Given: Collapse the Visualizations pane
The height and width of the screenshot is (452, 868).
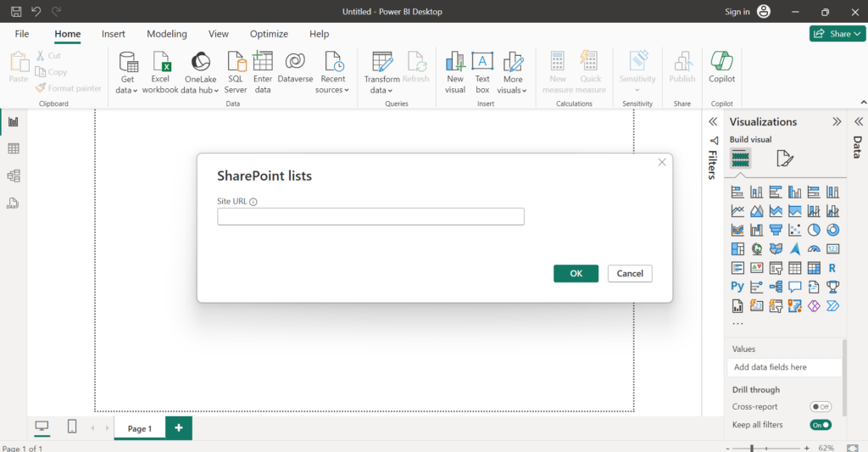Looking at the screenshot, I should tap(837, 122).
